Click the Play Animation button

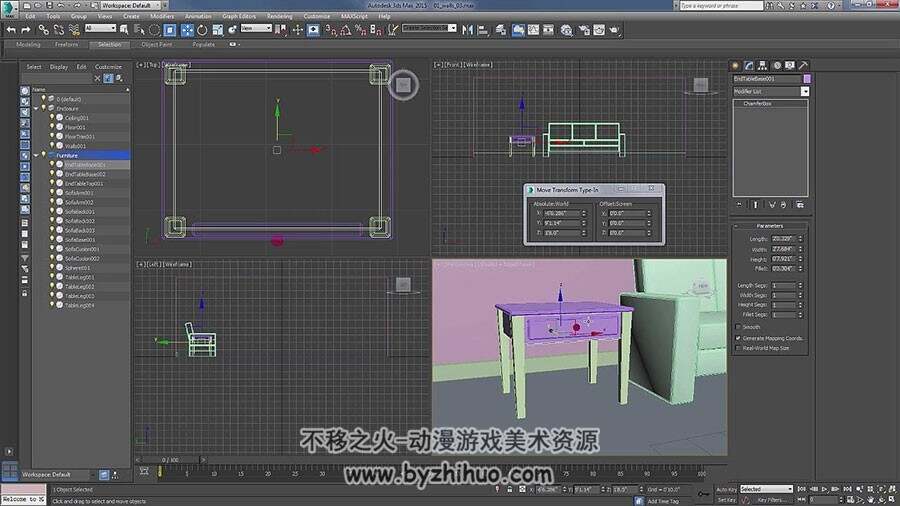[x=825, y=489]
